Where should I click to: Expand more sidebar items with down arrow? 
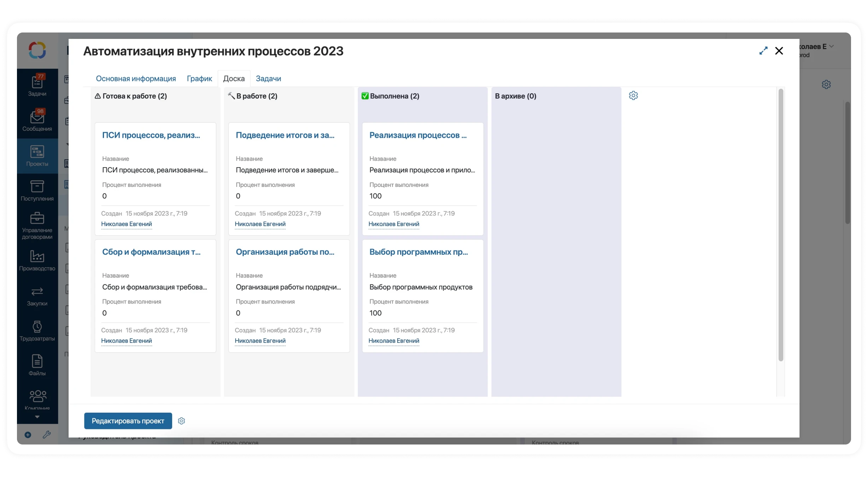[37, 417]
